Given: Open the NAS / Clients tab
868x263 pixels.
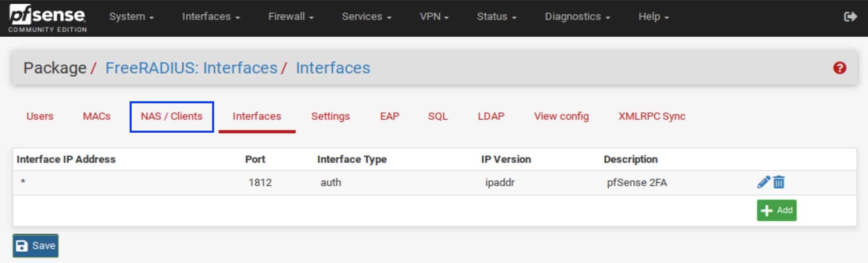Looking at the screenshot, I should pyautogui.click(x=171, y=117).
